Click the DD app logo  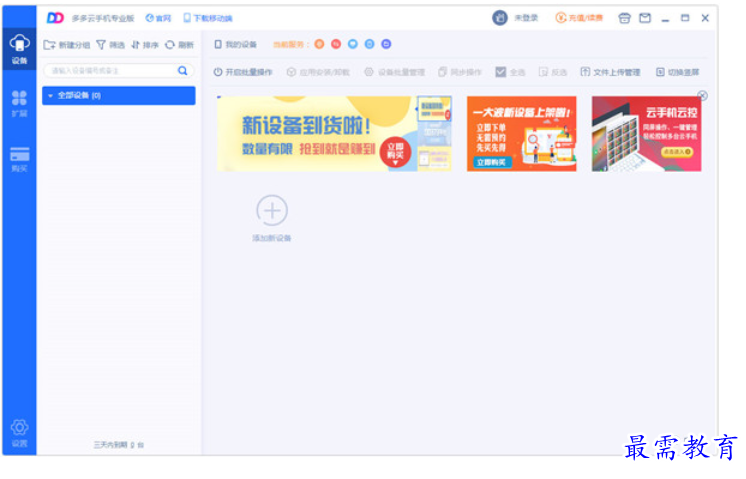point(55,18)
